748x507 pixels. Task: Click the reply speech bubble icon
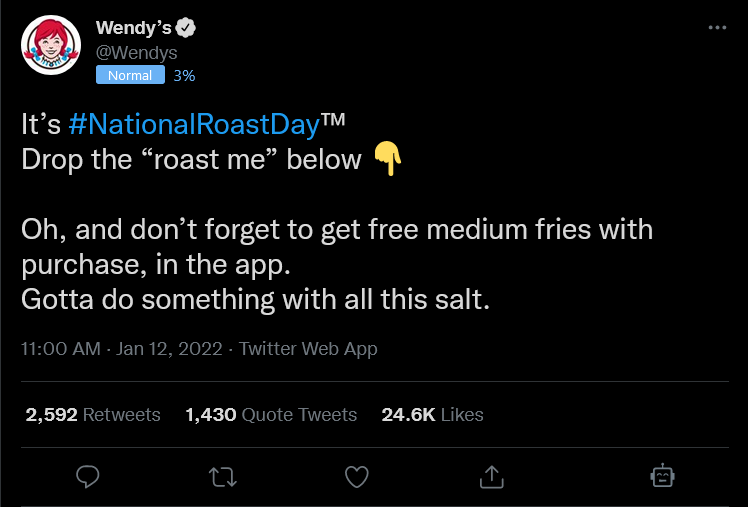(88, 475)
